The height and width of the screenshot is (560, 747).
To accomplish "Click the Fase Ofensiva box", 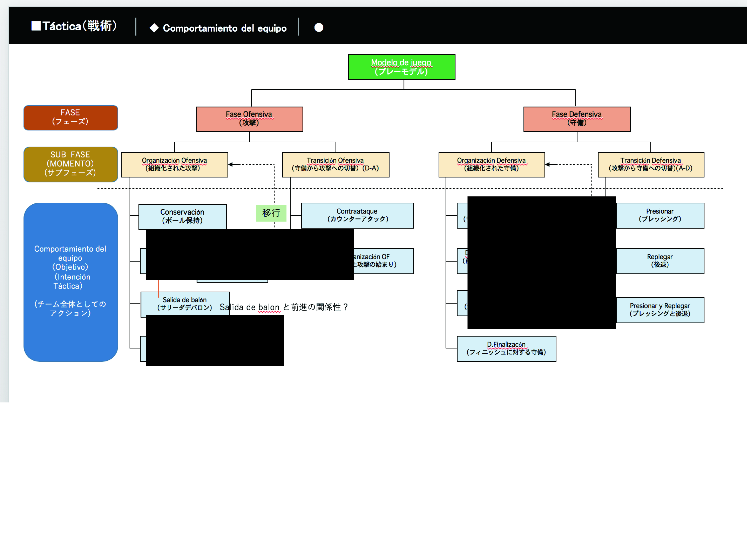I will pos(249,119).
